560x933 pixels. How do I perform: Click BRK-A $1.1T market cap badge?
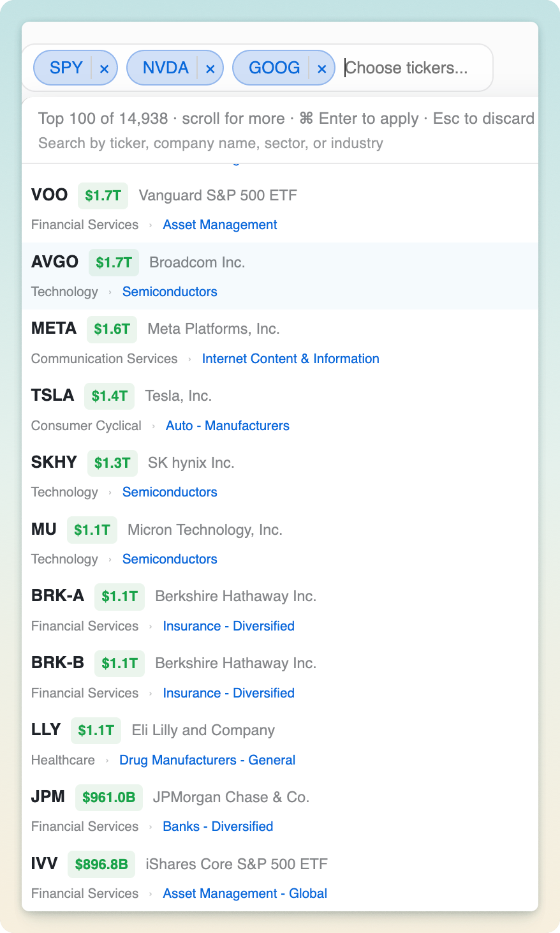coord(120,597)
